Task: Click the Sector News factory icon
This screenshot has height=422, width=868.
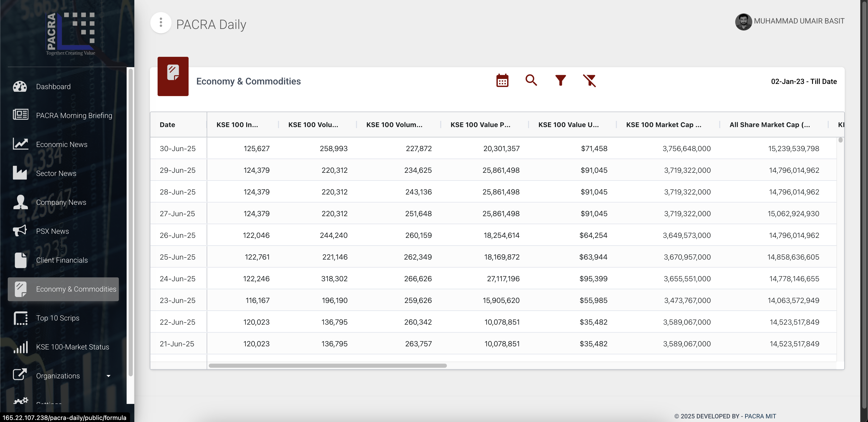Action: (20, 173)
